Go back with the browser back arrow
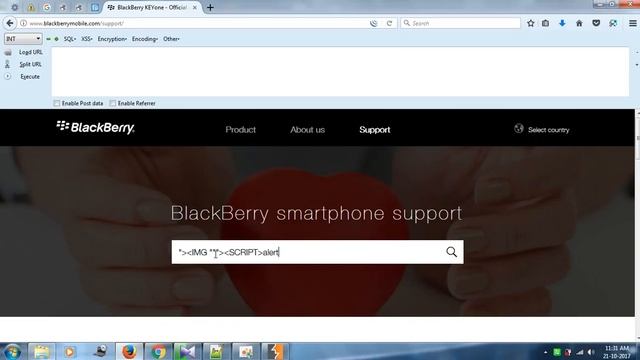This screenshot has height=360, width=640. pyautogui.click(x=10, y=23)
